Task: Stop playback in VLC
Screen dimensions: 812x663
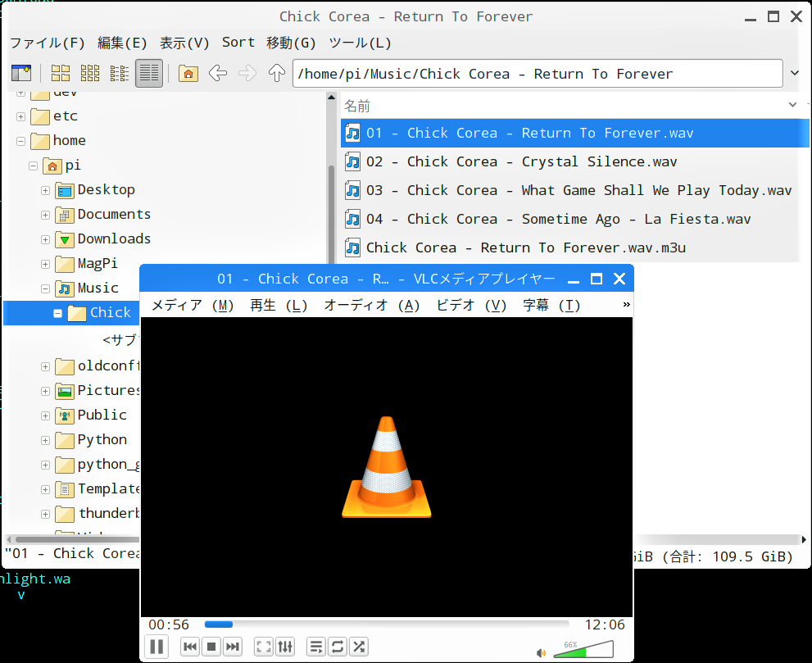Action: (x=211, y=647)
